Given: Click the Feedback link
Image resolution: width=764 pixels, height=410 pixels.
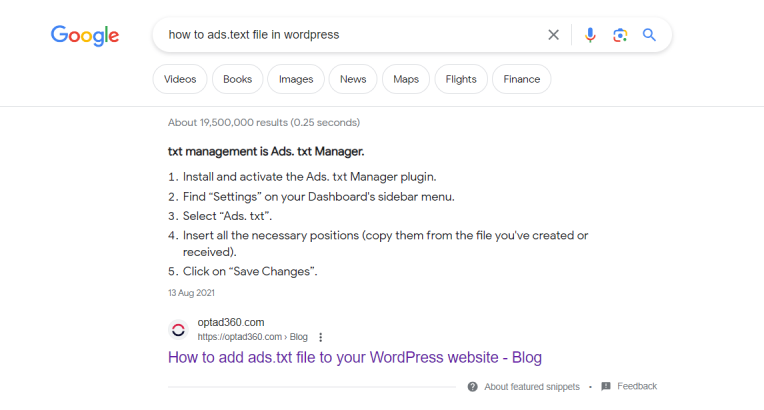Looking at the screenshot, I should point(637,386).
